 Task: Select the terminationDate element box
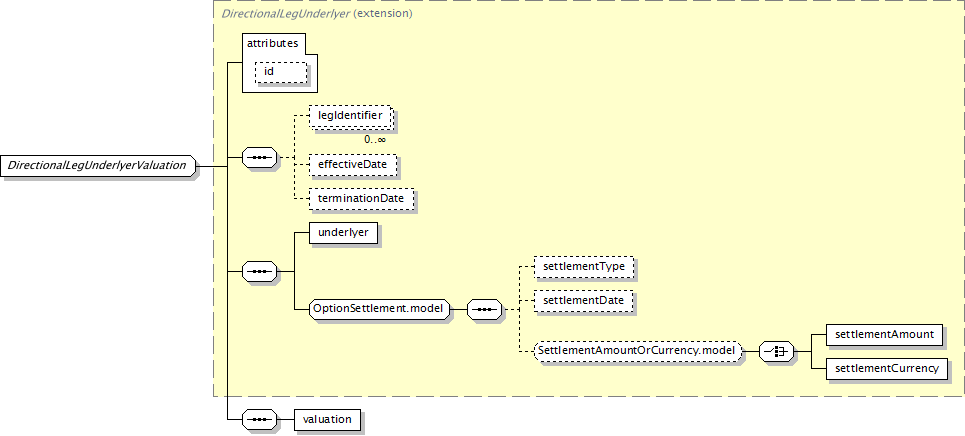coord(360,199)
